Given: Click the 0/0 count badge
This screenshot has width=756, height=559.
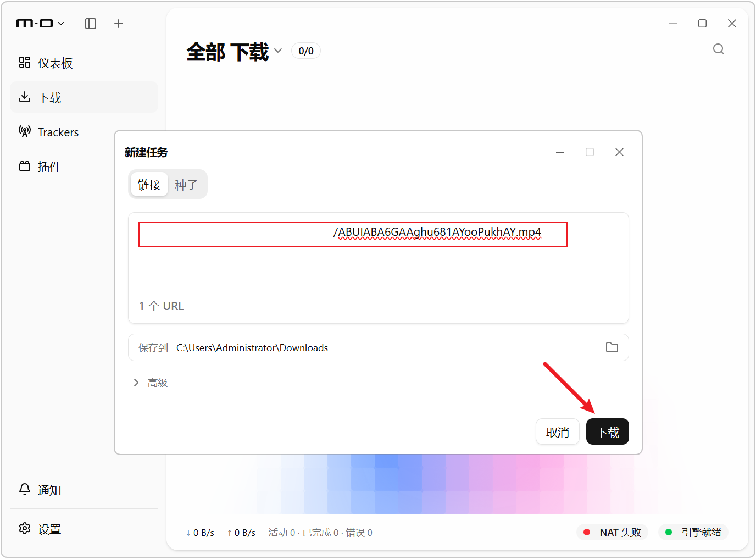Looking at the screenshot, I should point(306,51).
